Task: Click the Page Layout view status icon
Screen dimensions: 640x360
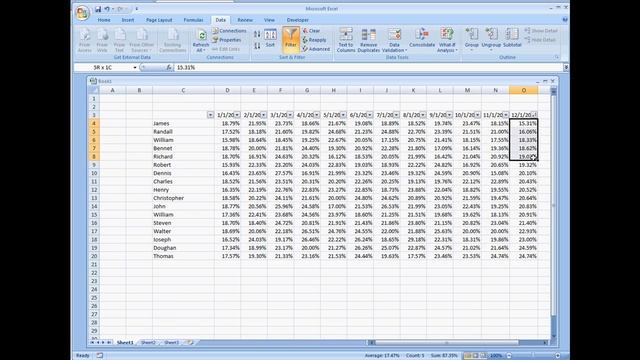Action: coord(475,356)
